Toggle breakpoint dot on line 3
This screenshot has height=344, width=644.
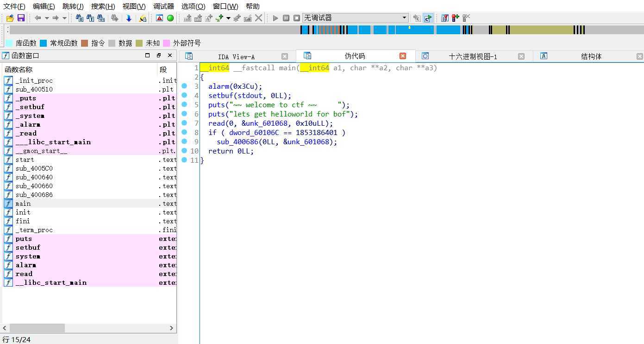click(184, 86)
